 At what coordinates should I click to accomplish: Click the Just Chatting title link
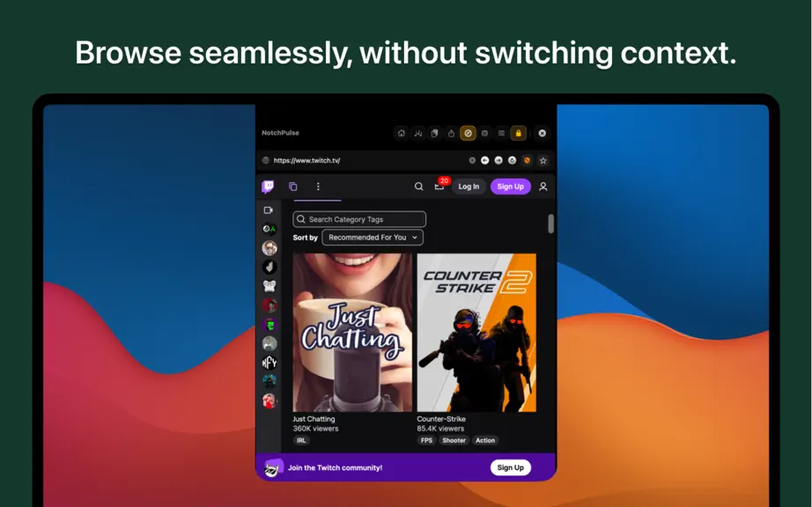pyautogui.click(x=314, y=419)
